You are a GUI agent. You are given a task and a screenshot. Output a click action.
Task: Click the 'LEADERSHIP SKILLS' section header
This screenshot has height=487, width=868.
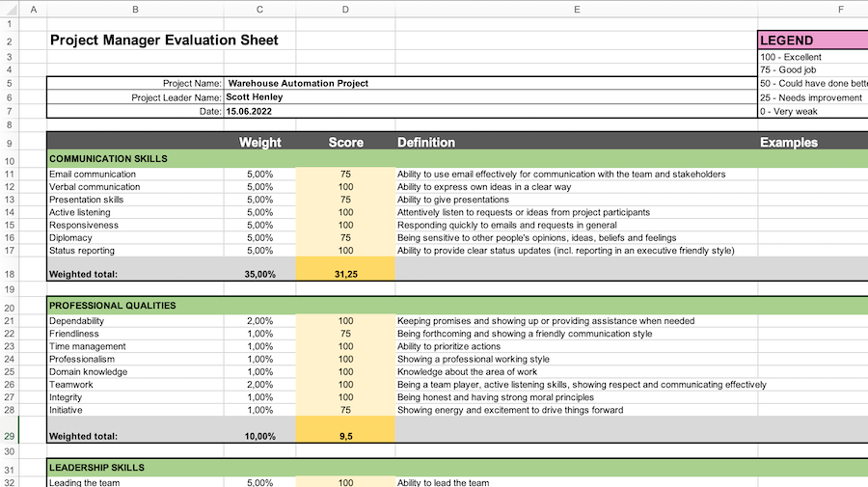tap(136, 468)
